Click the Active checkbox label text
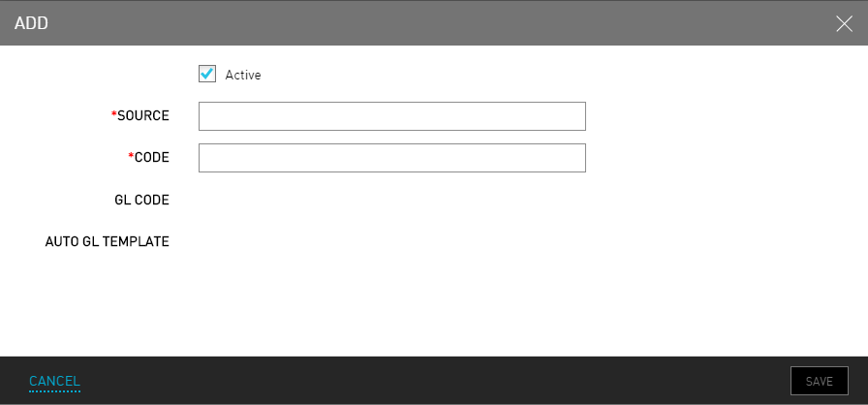Image resolution: width=868 pixels, height=405 pixels. pos(243,75)
